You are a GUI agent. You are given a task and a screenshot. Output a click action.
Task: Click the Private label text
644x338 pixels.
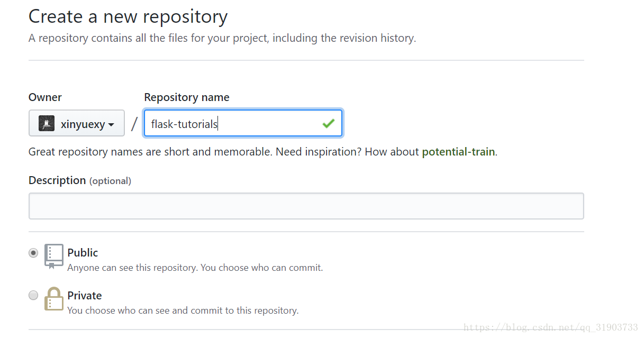(x=85, y=295)
